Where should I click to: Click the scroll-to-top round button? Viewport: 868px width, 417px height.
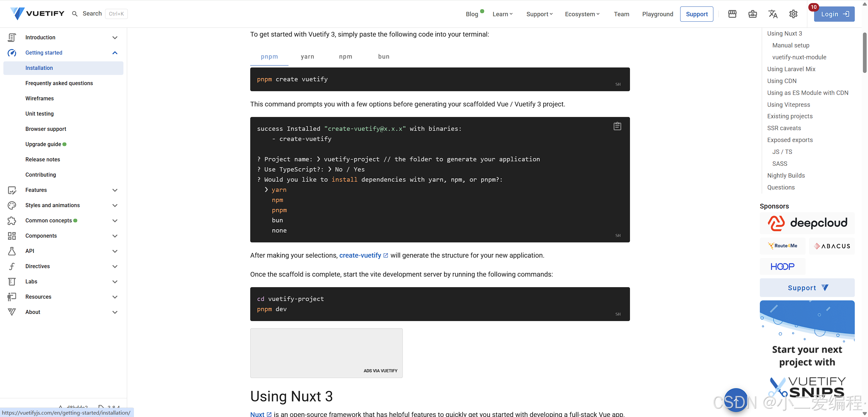[x=736, y=400]
